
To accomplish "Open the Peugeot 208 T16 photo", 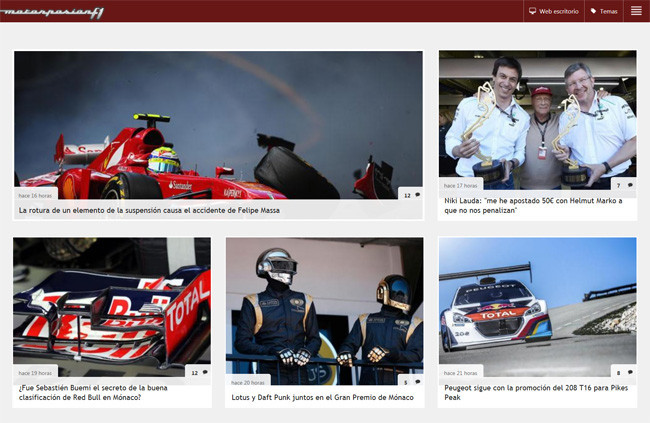I will (538, 306).
